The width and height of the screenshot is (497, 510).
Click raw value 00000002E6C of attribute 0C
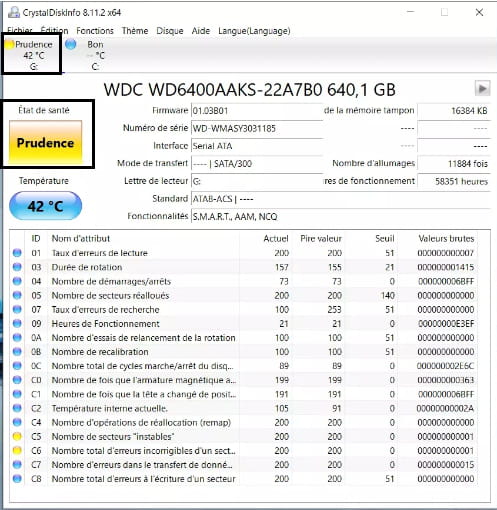point(446,366)
